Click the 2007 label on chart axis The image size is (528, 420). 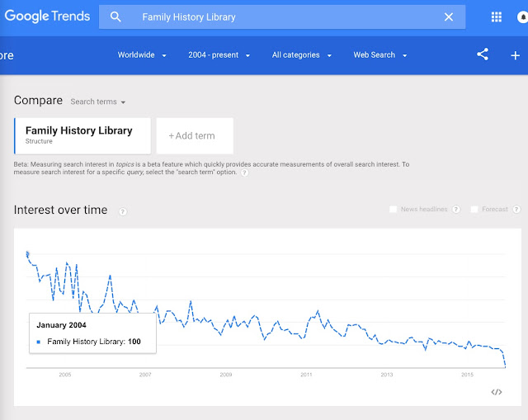coord(145,375)
